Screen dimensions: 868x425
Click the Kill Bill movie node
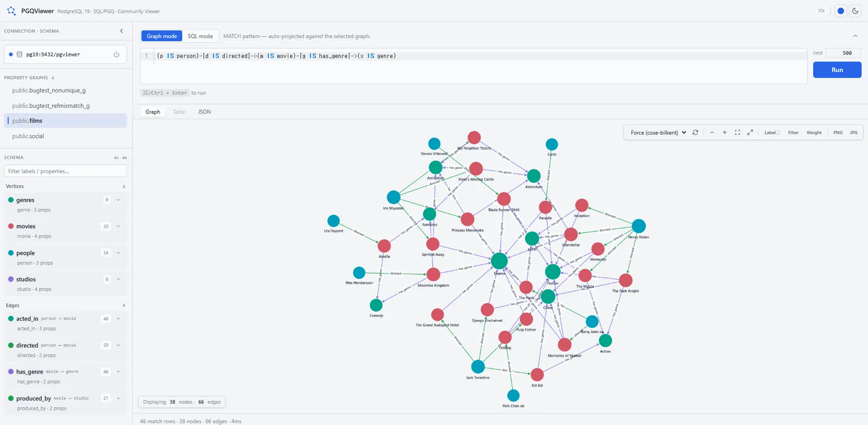coord(537,375)
